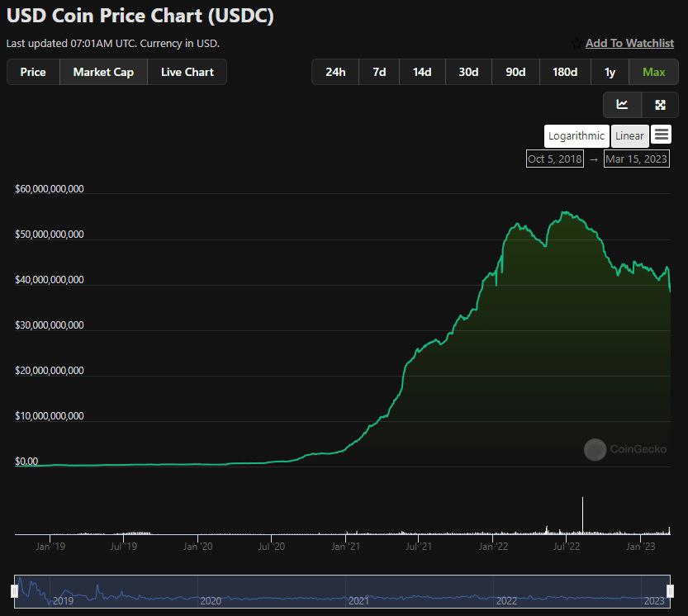
Task: Open the hamburger chart menu icon
Action: pos(662,135)
